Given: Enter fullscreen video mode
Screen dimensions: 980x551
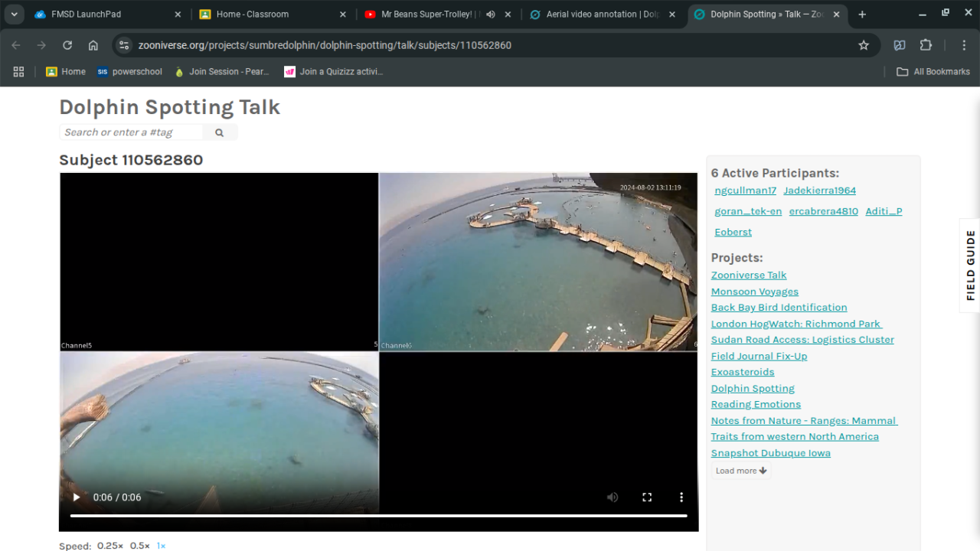Looking at the screenshot, I should [647, 497].
